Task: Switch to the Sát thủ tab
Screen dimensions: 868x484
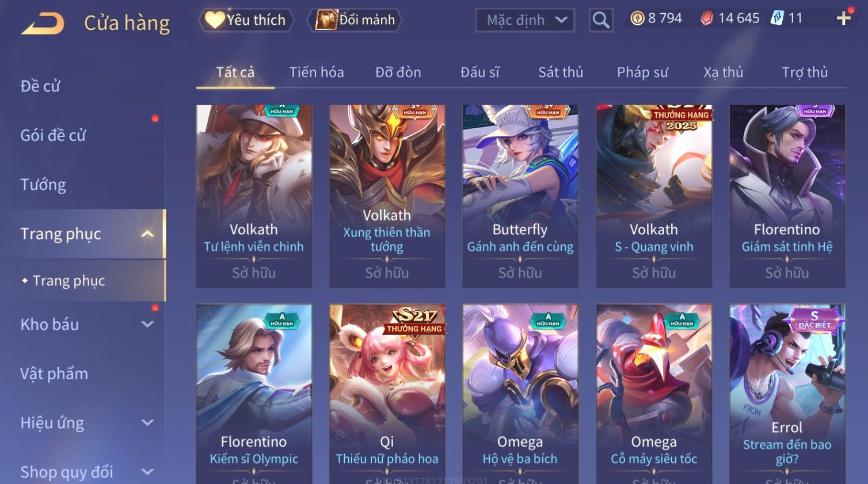Action: [x=561, y=72]
